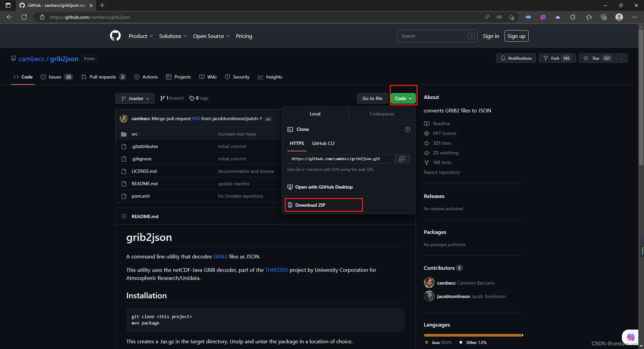This screenshot has height=349, width=644.
Task: Click the read aloud icon in address bar
Action: [x=487, y=17]
